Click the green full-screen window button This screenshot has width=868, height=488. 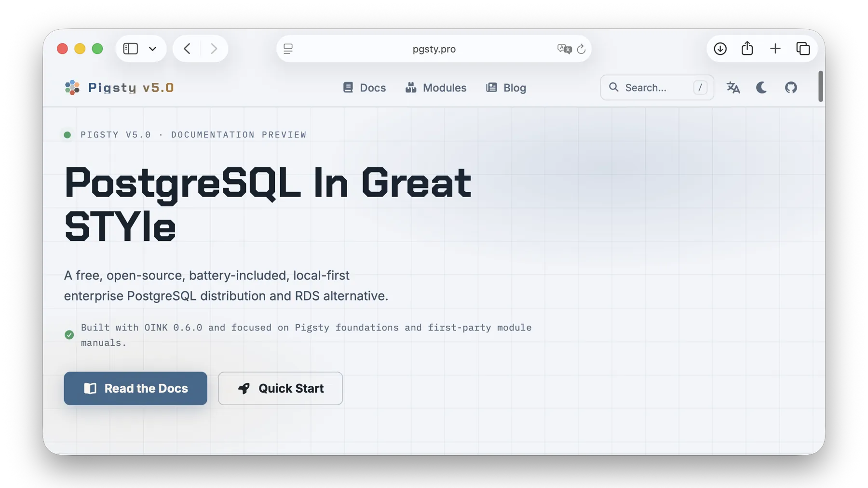click(97, 49)
